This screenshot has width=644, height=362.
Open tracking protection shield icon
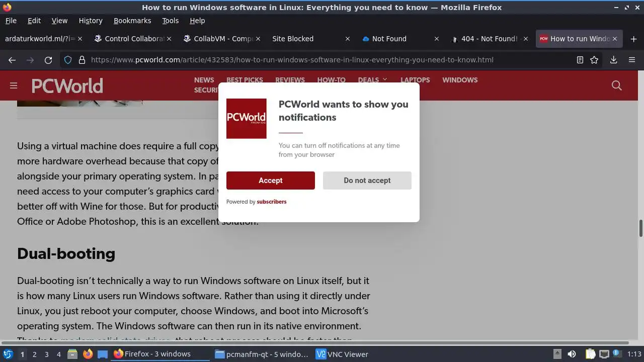(x=68, y=60)
